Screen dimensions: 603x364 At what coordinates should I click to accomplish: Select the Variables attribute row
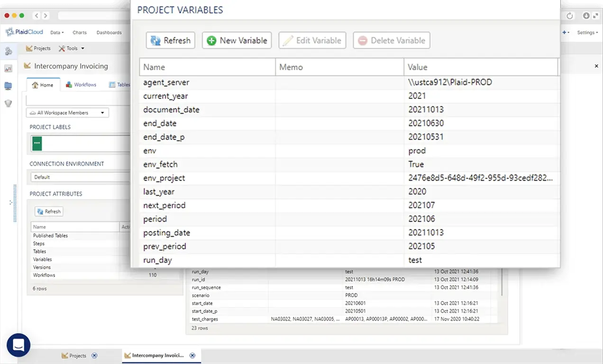coord(81,259)
